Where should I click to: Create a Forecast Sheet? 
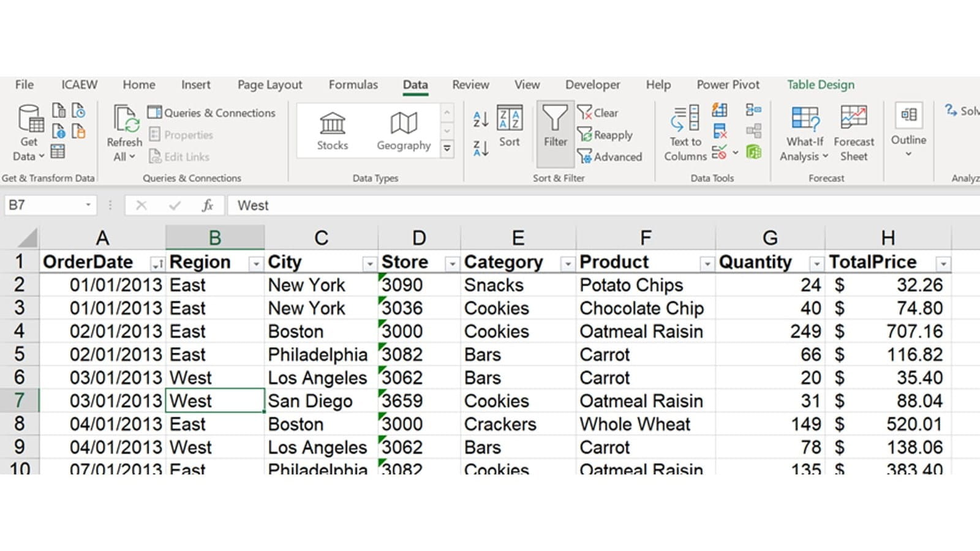pos(853,132)
